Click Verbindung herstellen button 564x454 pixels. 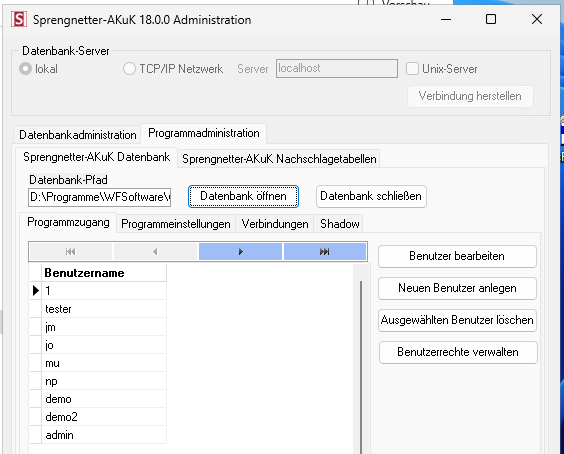[x=470, y=96]
